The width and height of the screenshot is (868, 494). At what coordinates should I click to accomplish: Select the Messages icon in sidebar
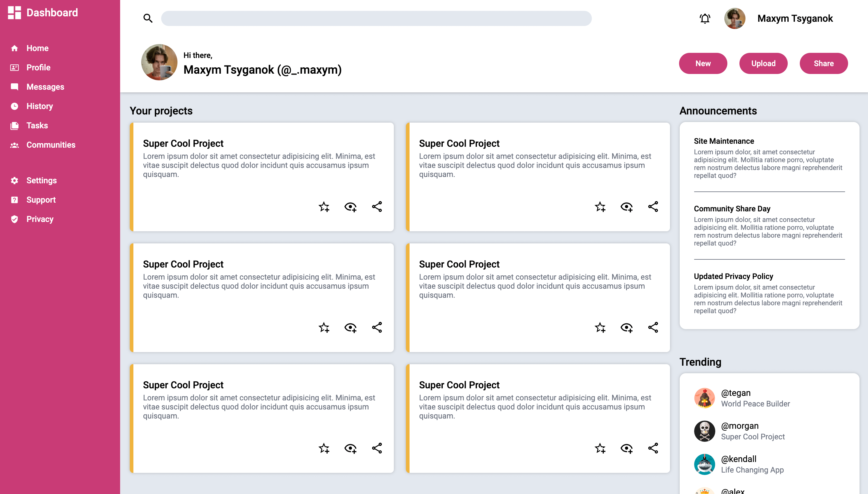(14, 87)
